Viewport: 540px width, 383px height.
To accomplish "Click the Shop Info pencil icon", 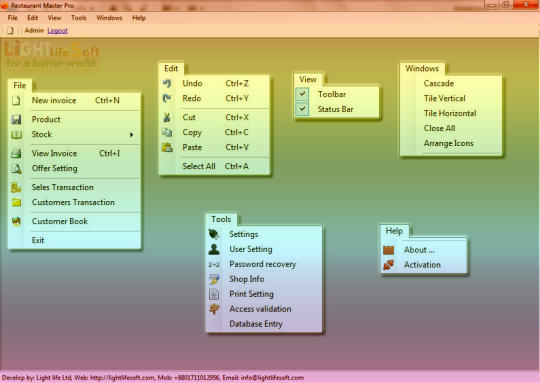I will click(214, 279).
